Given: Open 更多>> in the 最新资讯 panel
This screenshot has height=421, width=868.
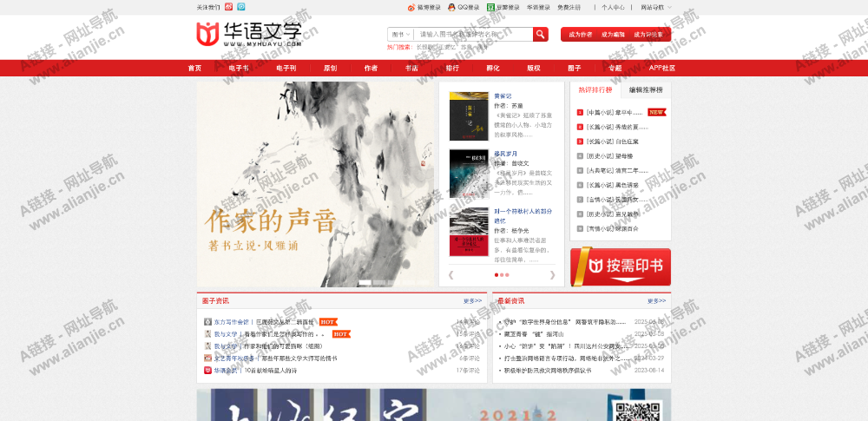Looking at the screenshot, I should 656,301.
